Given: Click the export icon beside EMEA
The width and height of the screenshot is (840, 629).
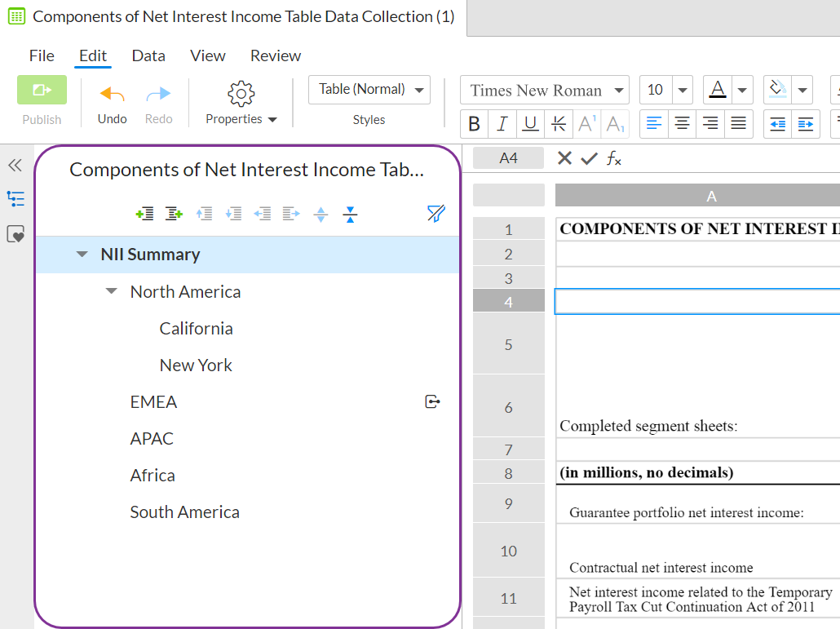Looking at the screenshot, I should pyautogui.click(x=432, y=401).
